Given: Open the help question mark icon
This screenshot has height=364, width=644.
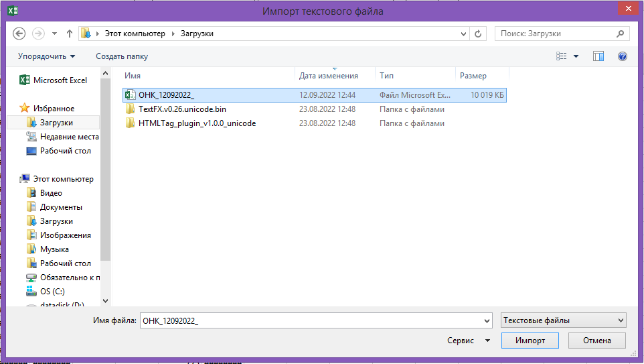Looking at the screenshot, I should tap(622, 56).
